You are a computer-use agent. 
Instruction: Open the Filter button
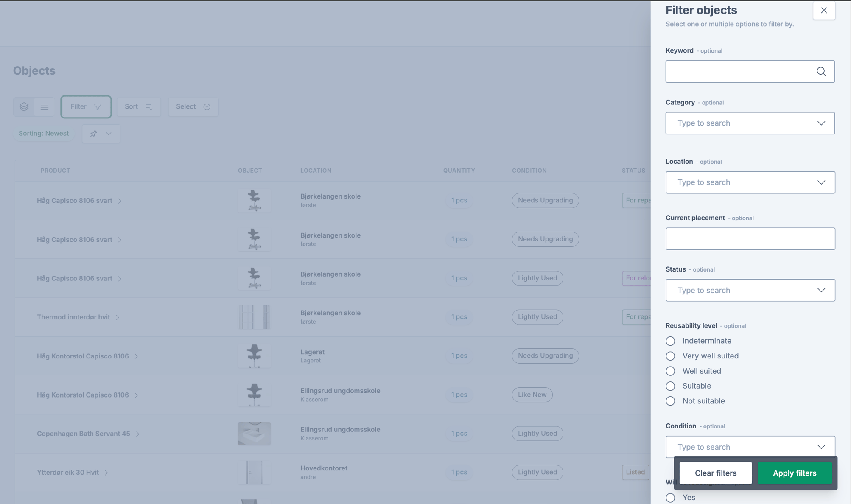point(86,106)
